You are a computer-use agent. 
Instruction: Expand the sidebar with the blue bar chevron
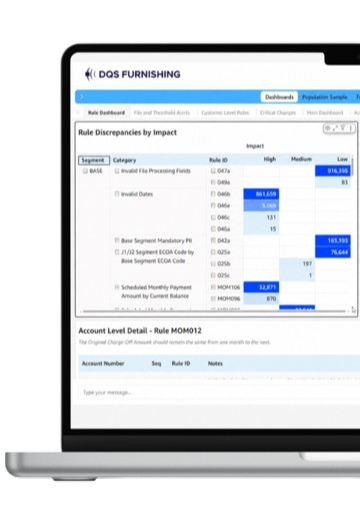pyautogui.click(x=82, y=97)
